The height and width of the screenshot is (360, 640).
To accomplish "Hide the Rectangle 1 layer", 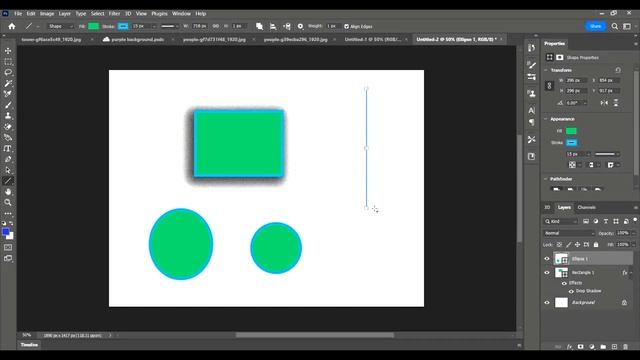I will pos(547,273).
